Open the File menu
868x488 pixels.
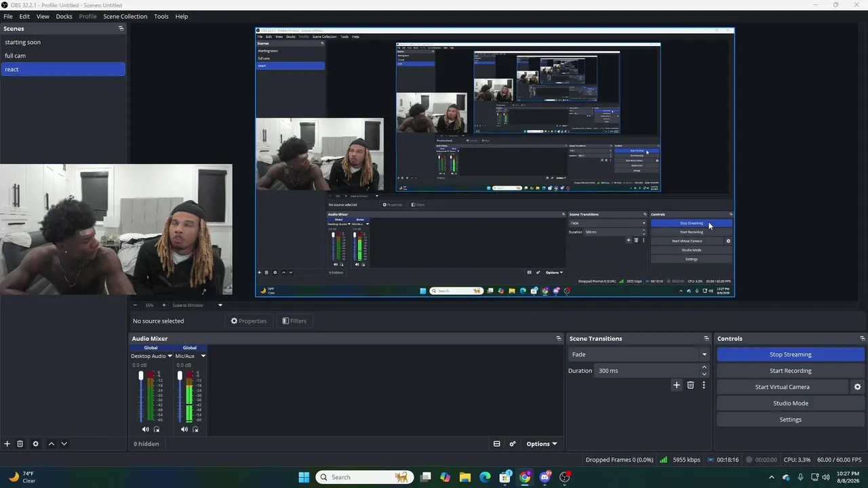[x=8, y=16]
